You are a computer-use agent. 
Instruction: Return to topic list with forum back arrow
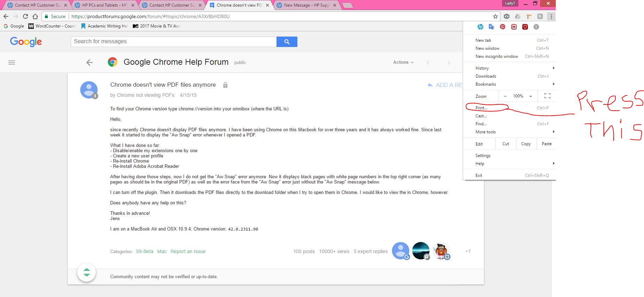point(90,63)
